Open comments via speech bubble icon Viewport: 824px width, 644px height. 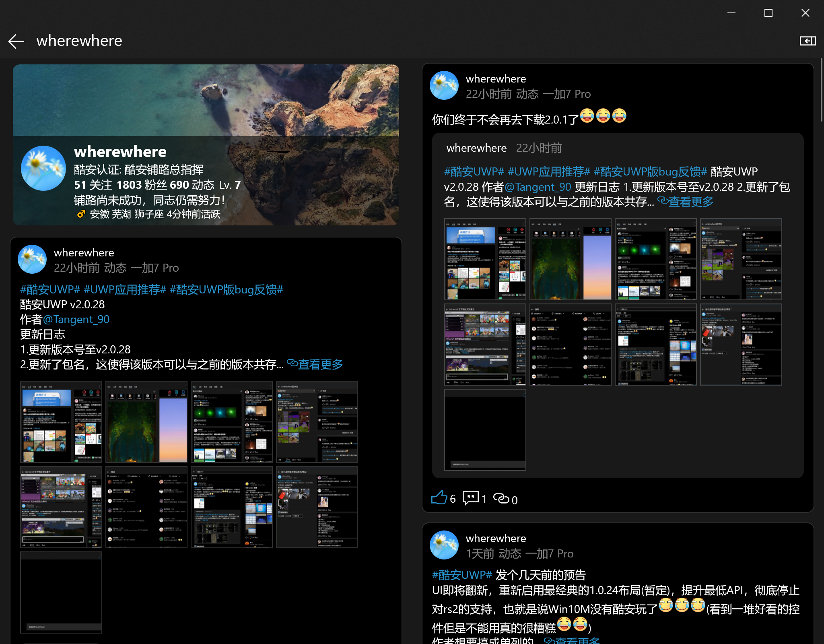(x=470, y=498)
